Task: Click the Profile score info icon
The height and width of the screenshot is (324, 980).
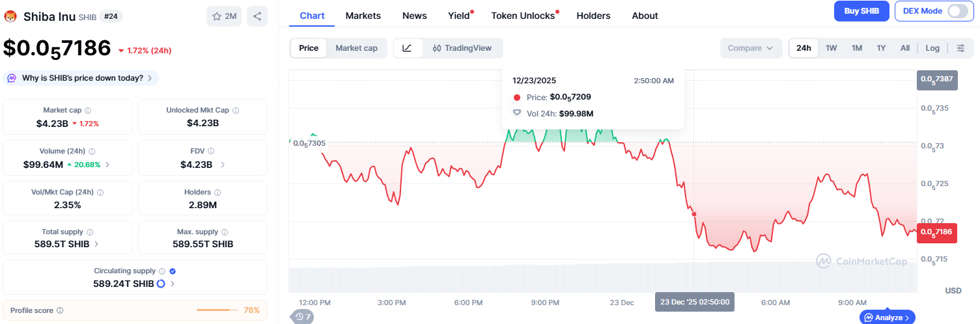Action: 60,311
